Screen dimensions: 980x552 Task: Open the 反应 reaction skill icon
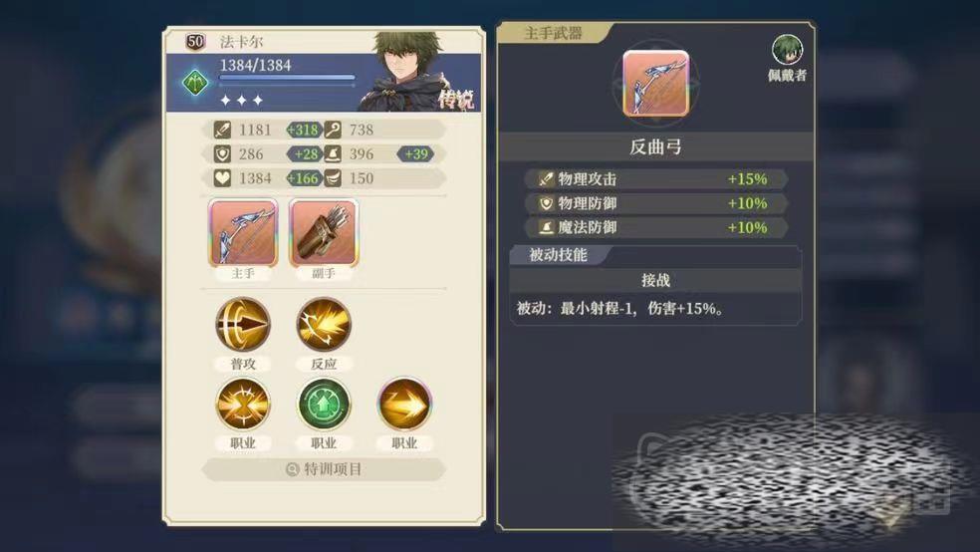coord(324,324)
